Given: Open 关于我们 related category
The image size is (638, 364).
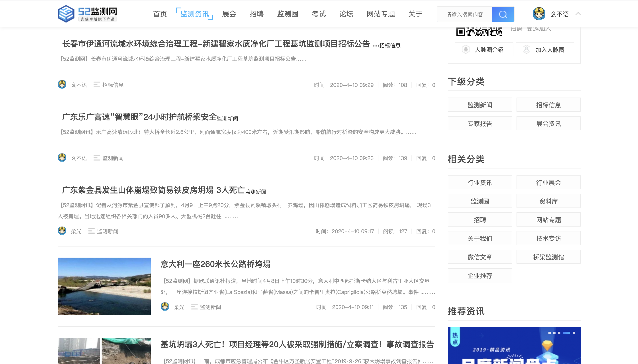Looking at the screenshot, I should pos(480,238).
